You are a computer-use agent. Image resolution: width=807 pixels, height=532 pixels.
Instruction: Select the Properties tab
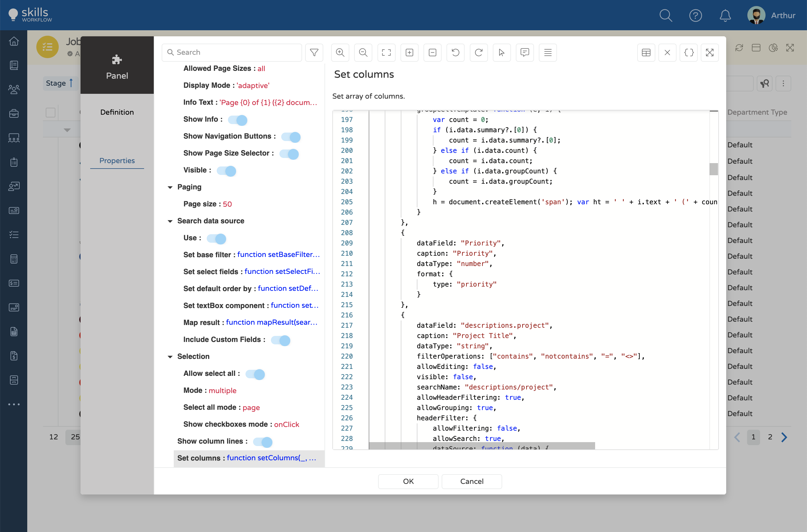tap(117, 161)
